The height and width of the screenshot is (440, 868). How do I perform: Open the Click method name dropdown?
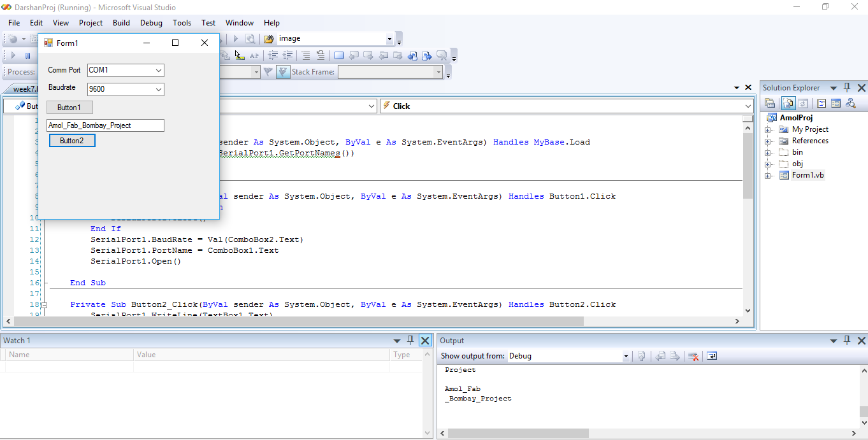click(748, 106)
